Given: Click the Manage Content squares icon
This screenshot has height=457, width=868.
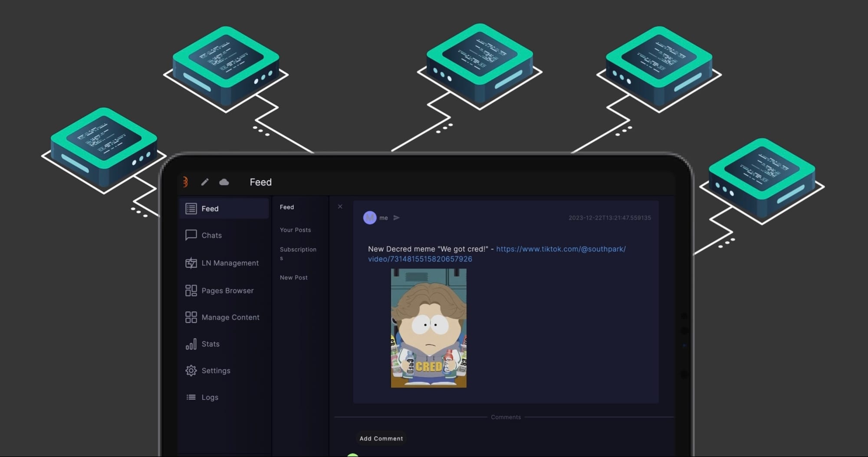Looking at the screenshot, I should [x=191, y=317].
